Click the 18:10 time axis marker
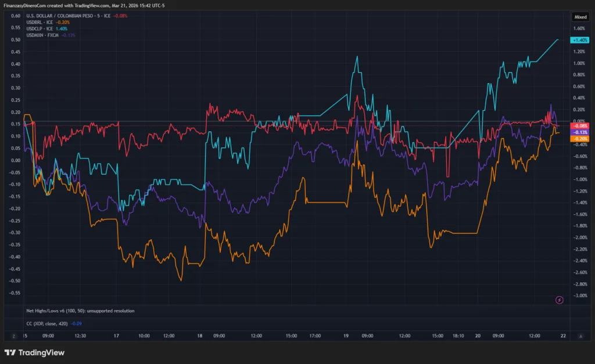595x364 pixels. tap(458, 336)
